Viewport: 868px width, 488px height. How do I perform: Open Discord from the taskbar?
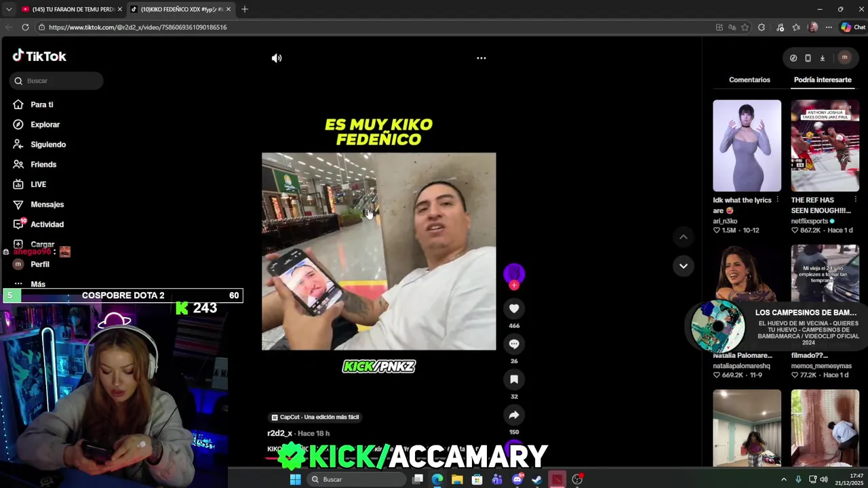517,479
